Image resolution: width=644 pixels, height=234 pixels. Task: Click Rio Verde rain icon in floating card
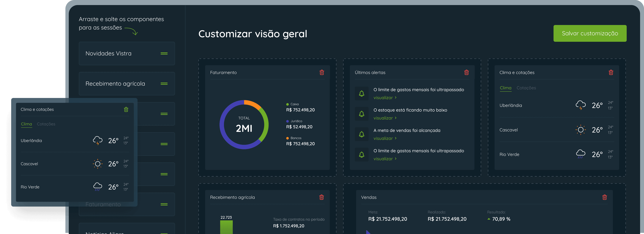97,187
